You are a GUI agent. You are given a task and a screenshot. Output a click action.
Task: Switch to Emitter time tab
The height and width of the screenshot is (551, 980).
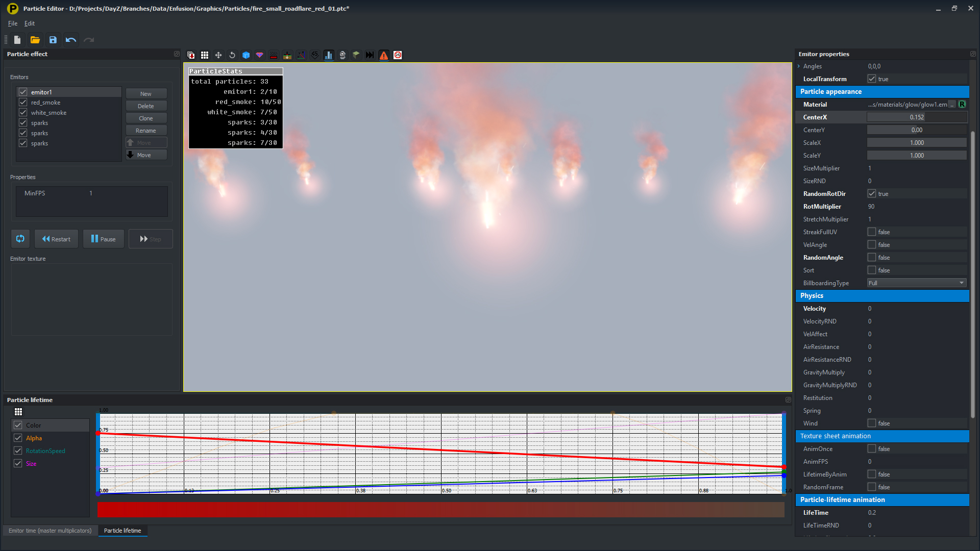pyautogui.click(x=50, y=531)
